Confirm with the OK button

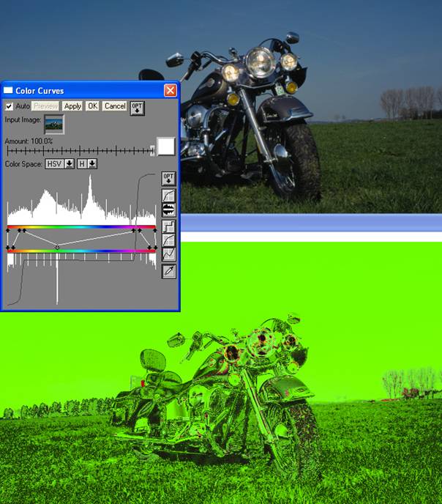[x=92, y=106]
